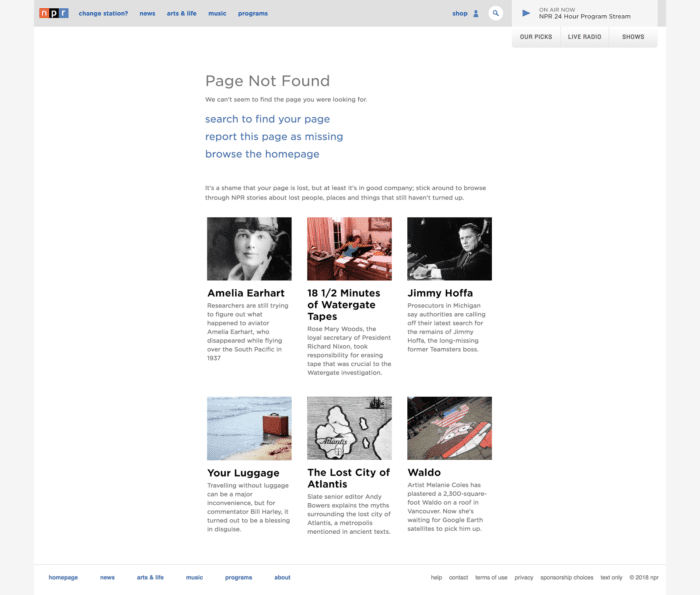Click the shop link
The image size is (700, 595).
pos(459,14)
